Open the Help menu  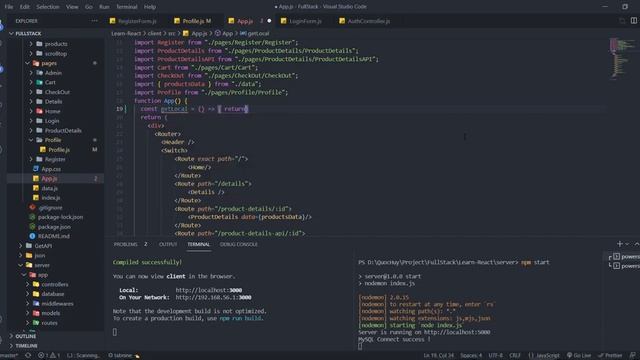tap(150, 7)
